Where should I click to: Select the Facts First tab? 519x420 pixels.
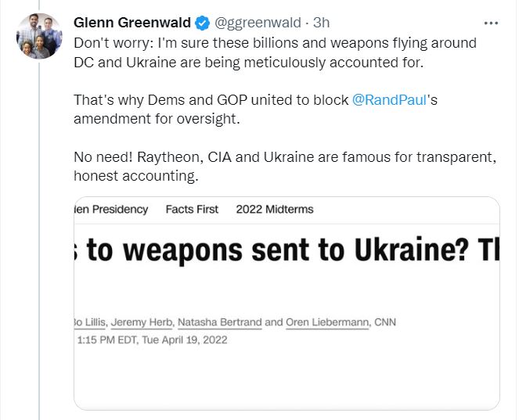coord(192,209)
